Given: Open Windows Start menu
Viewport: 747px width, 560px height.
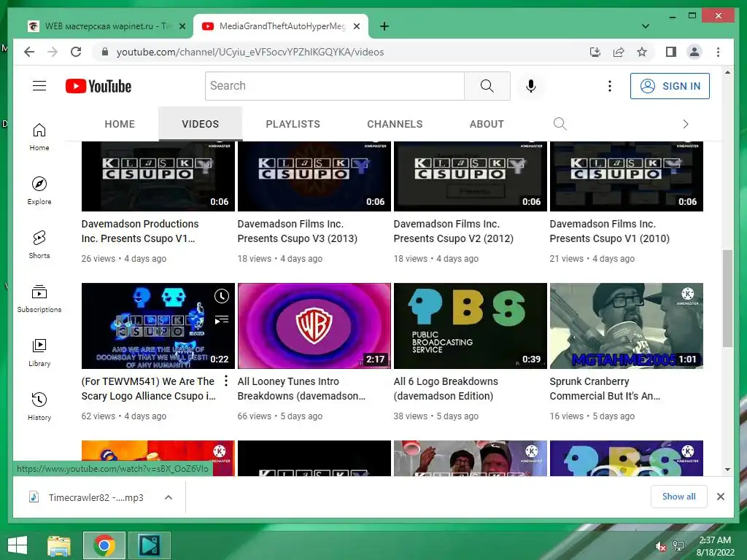Looking at the screenshot, I should 18,545.
